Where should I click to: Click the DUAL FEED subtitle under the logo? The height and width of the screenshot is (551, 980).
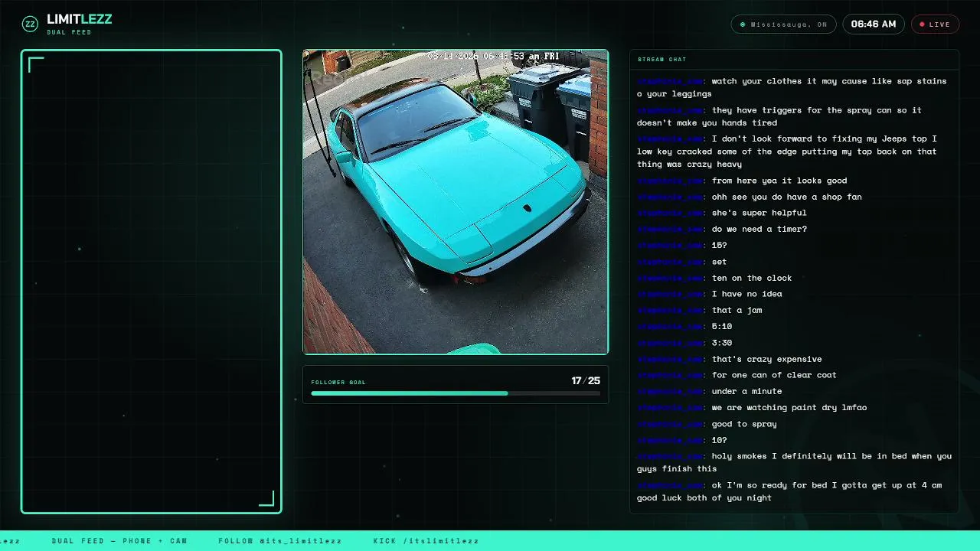tap(69, 32)
